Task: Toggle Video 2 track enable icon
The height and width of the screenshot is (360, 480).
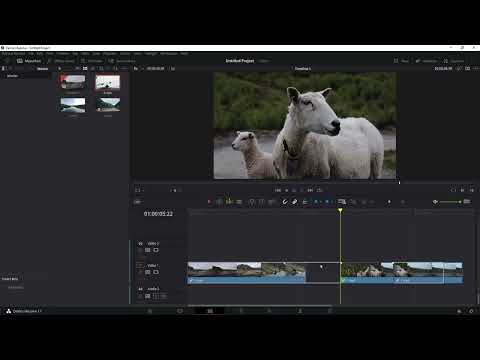Action: [x=156, y=250]
